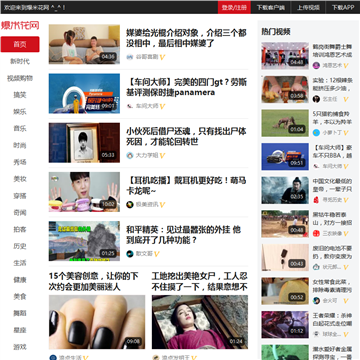Click the avatar icon under 和平精英 video
This screenshot has height=360, width=360.
pyautogui.click(x=130, y=254)
